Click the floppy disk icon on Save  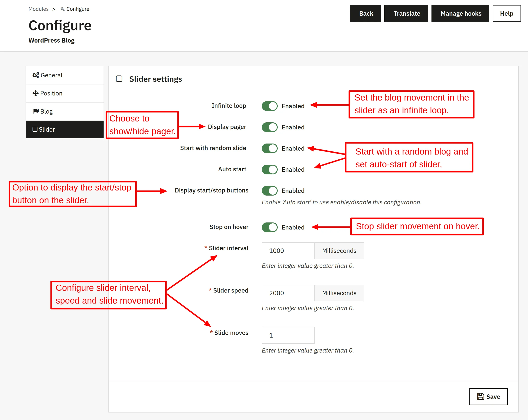[x=480, y=396]
